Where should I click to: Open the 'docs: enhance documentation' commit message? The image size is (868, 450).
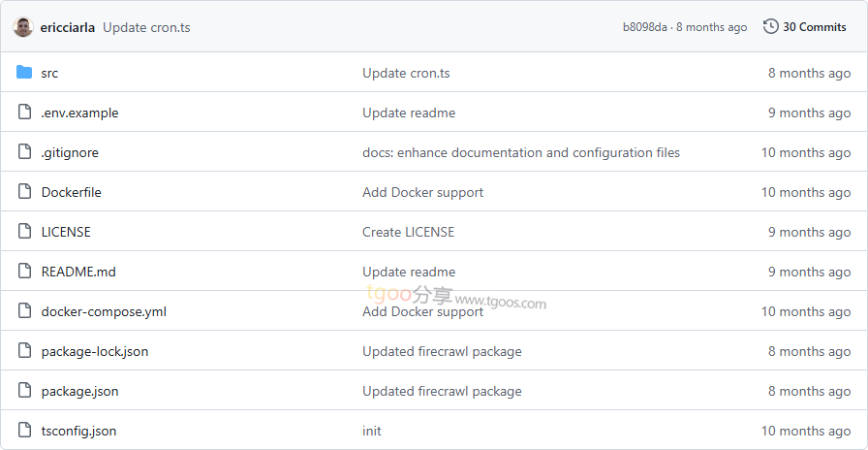(521, 152)
